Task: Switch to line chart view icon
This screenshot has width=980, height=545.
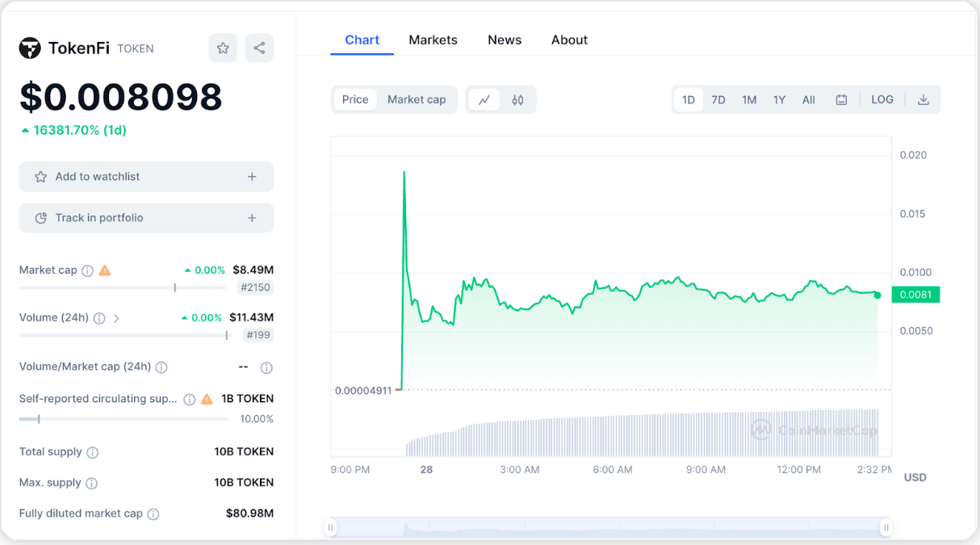Action: point(484,100)
